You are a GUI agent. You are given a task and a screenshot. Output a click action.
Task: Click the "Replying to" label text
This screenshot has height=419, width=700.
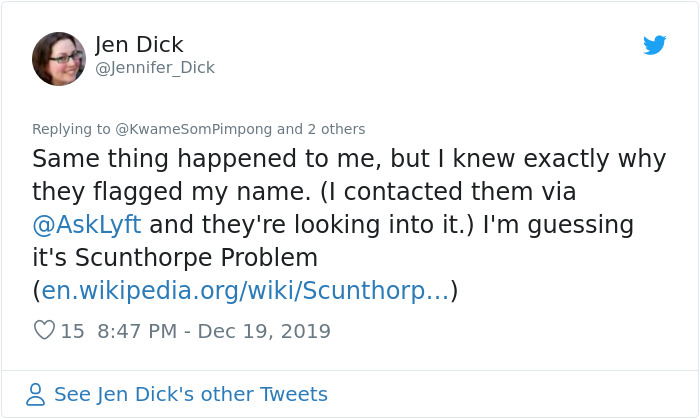point(70,129)
